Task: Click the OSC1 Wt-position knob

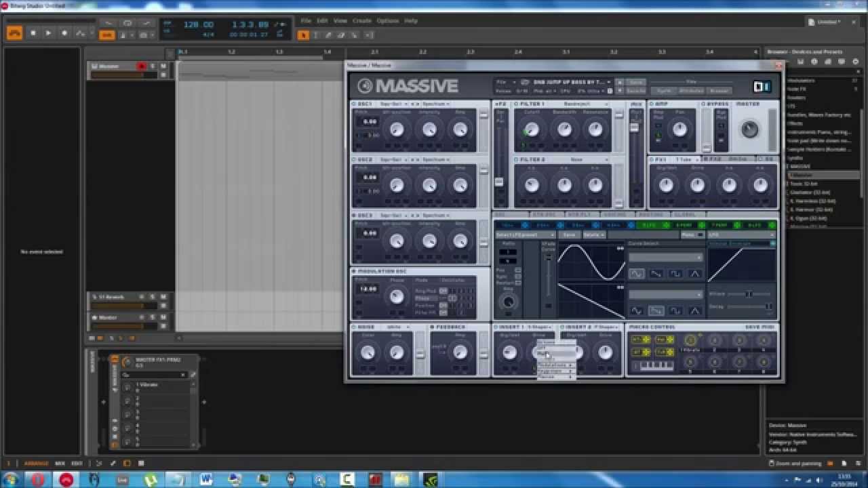Action: coord(397,129)
